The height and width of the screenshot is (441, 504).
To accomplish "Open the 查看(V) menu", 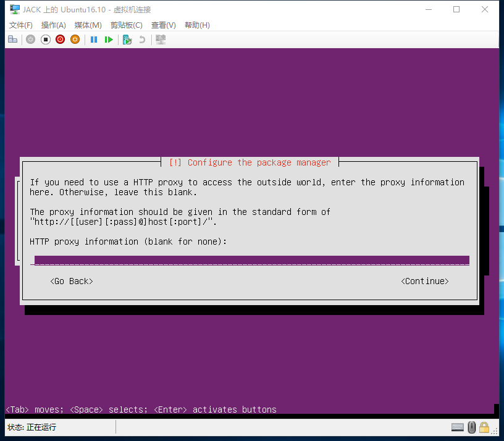I will click(x=164, y=25).
